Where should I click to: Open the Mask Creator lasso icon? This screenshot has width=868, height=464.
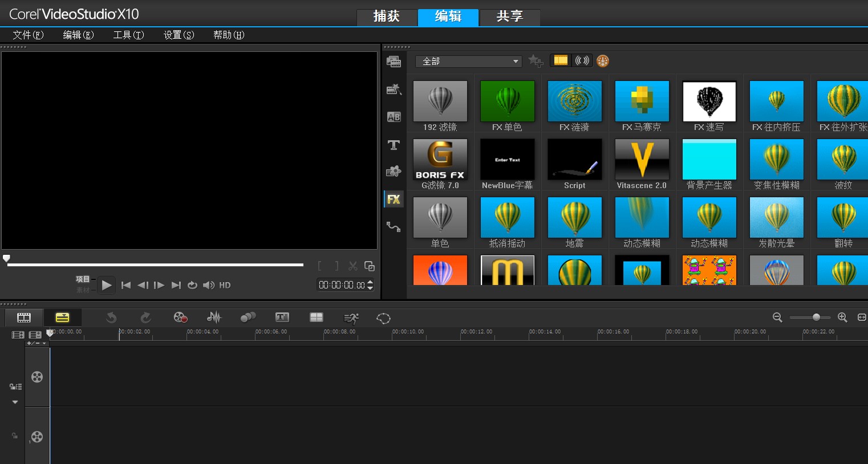(x=383, y=318)
